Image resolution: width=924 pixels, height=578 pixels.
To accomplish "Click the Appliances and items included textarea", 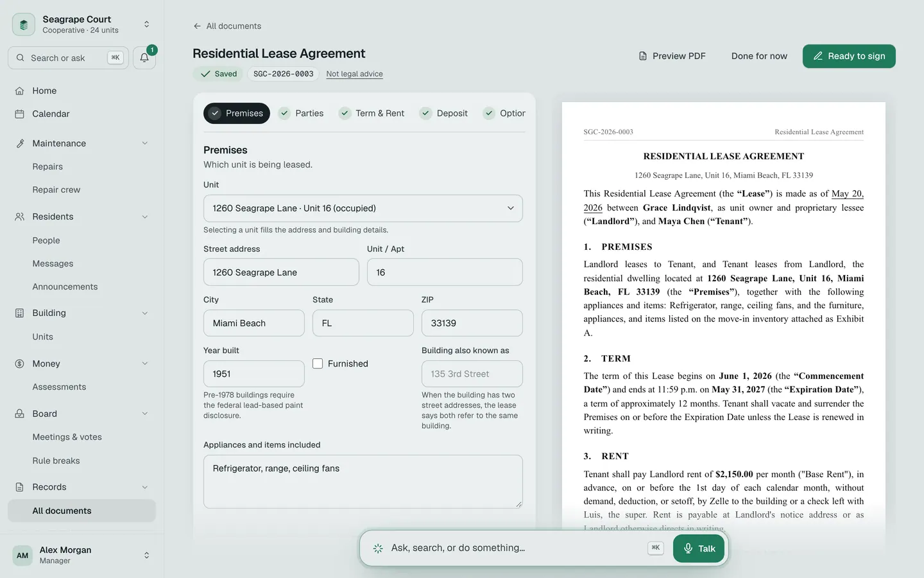I will click(363, 482).
